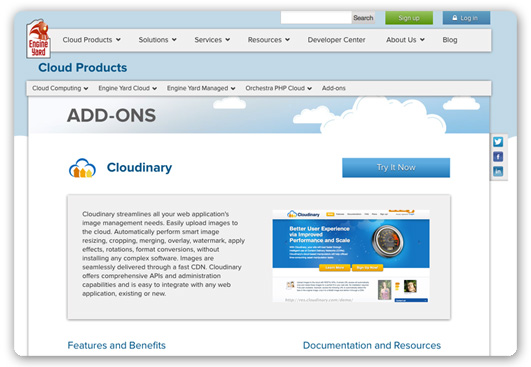Expand the Cloud Products main menu

coord(91,40)
